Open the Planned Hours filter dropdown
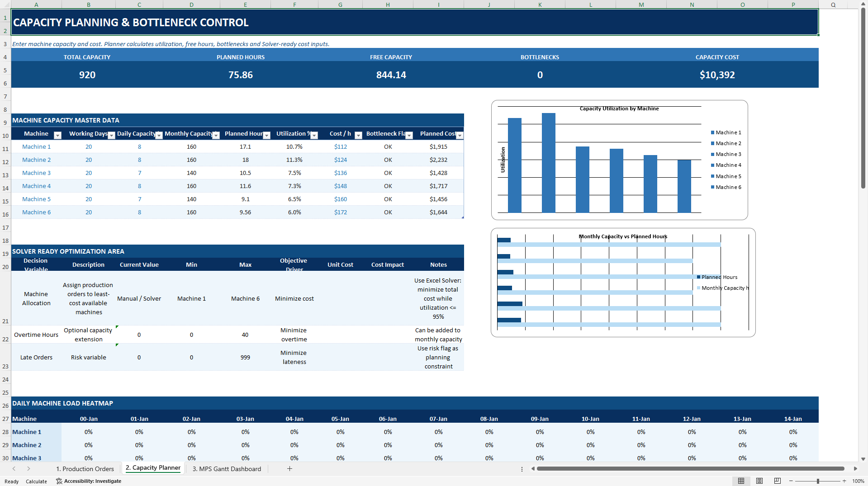This screenshot has height=486, width=868. [266, 135]
